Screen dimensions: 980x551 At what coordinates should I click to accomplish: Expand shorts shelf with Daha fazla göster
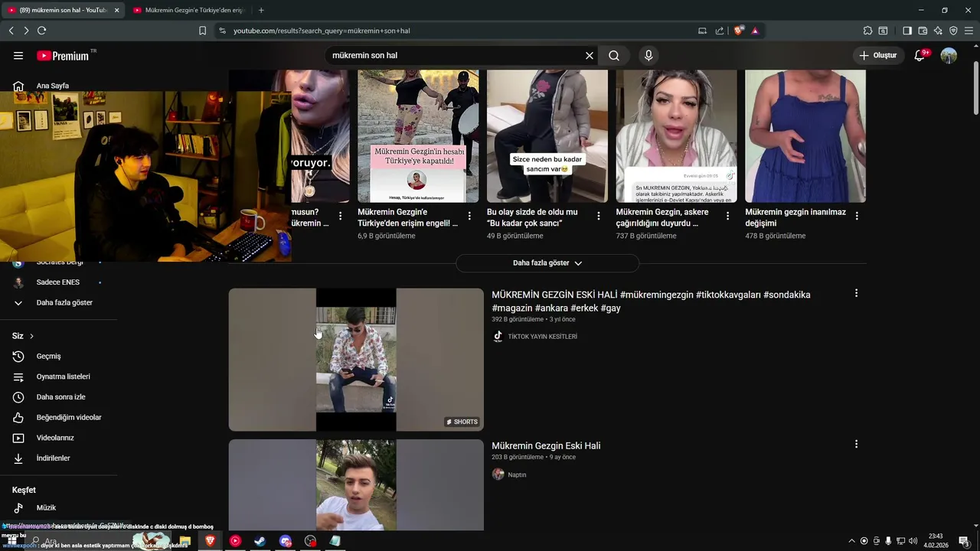[547, 263]
